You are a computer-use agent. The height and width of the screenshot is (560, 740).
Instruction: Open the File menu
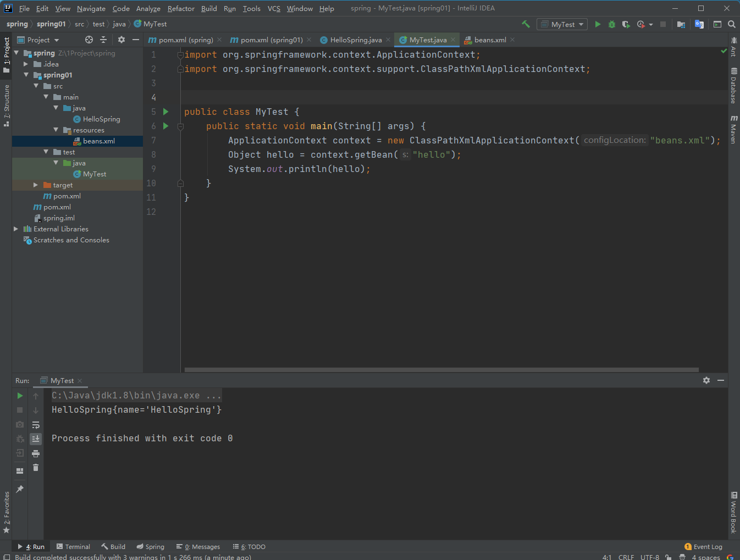point(24,8)
